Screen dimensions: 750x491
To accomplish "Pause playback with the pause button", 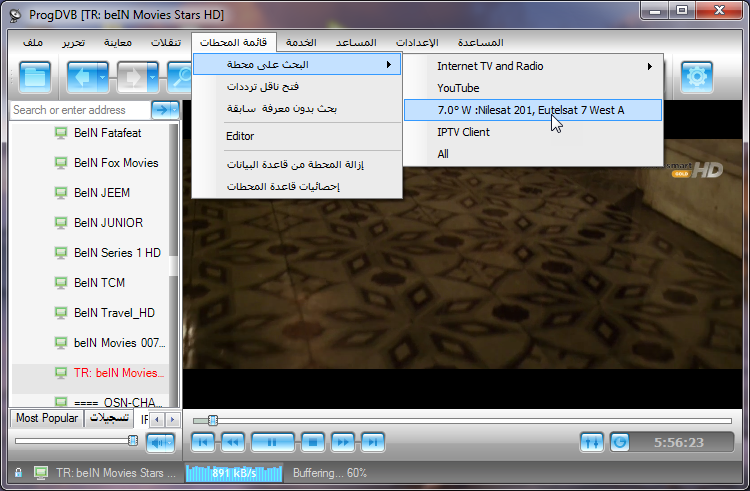I will [271, 441].
